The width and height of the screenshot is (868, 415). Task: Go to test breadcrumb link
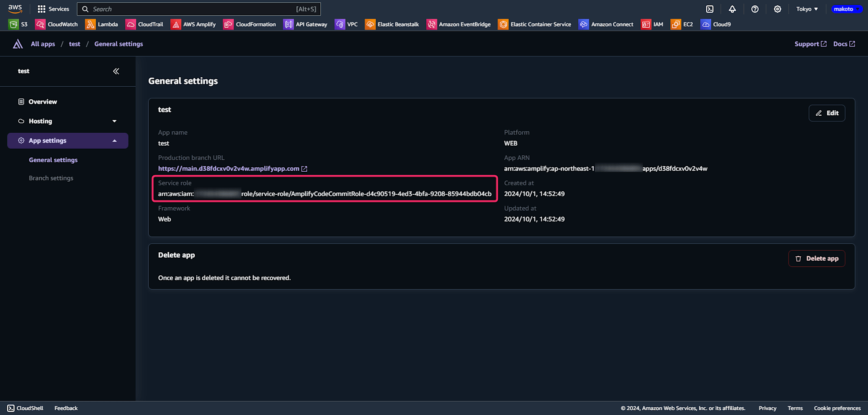[x=75, y=44]
